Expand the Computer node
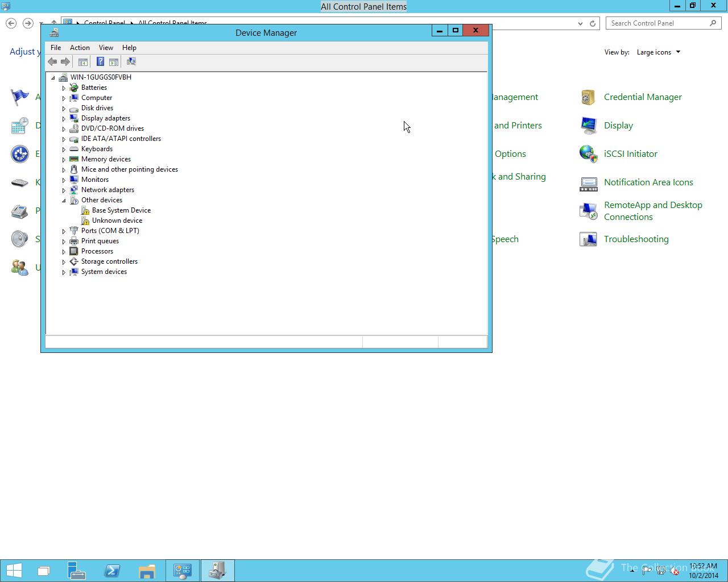Viewport: 728px width, 582px height. click(x=64, y=98)
